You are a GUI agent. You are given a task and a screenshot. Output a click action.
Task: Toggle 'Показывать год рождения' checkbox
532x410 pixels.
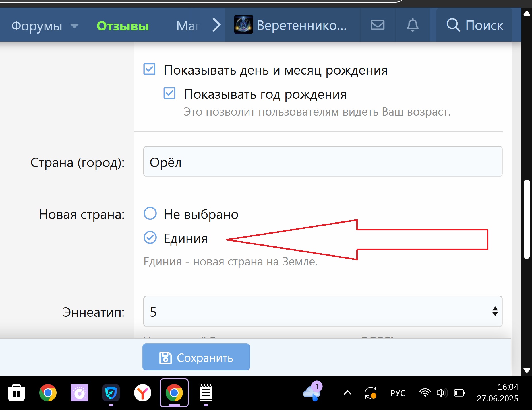coord(169,94)
